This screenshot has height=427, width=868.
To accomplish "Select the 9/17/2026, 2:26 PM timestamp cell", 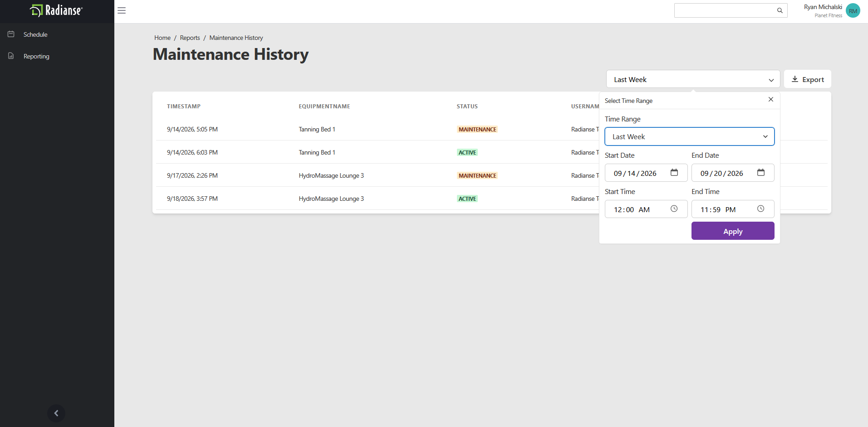I will click(x=192, y=175).
